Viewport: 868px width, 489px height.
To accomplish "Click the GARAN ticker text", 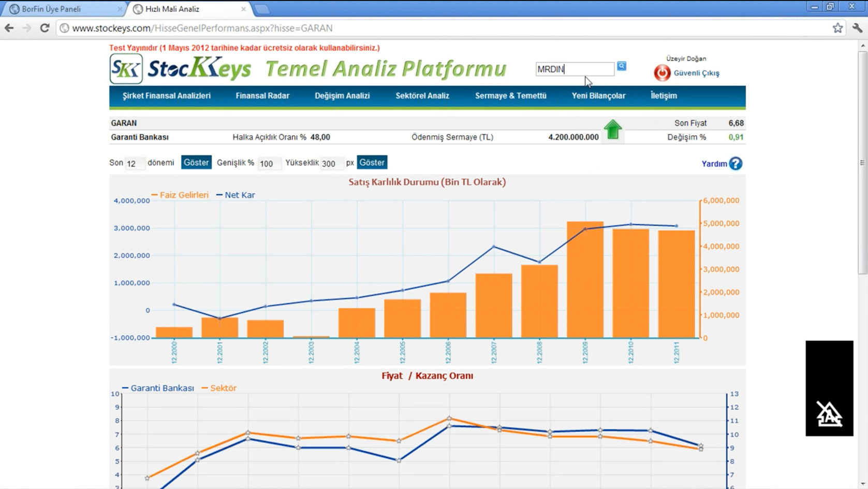I will point(124,123).
